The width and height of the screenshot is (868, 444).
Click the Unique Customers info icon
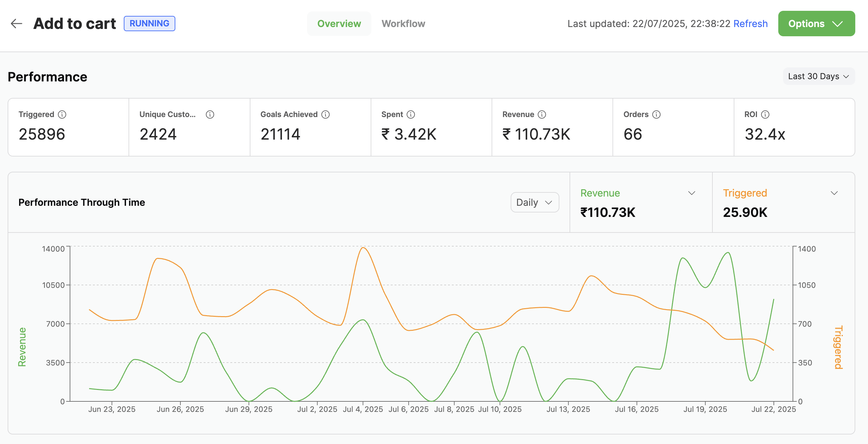click(210, 114)
